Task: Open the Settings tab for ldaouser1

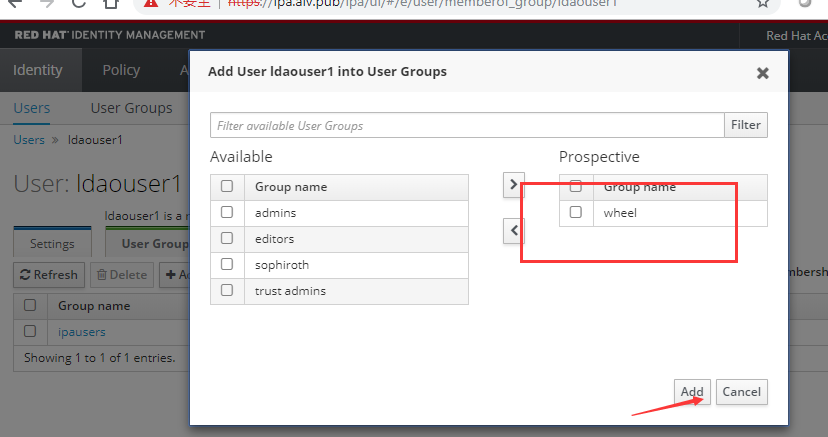Action: [x=52, y=244]
